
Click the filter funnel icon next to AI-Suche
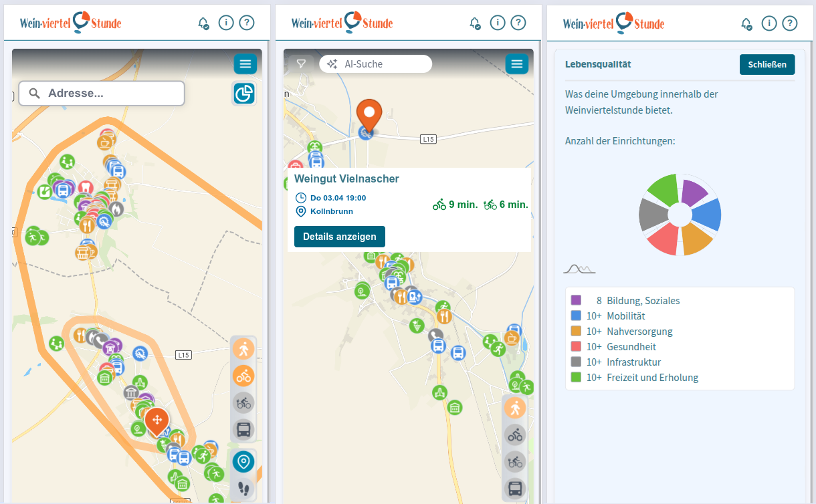click(x=301, y=64)
